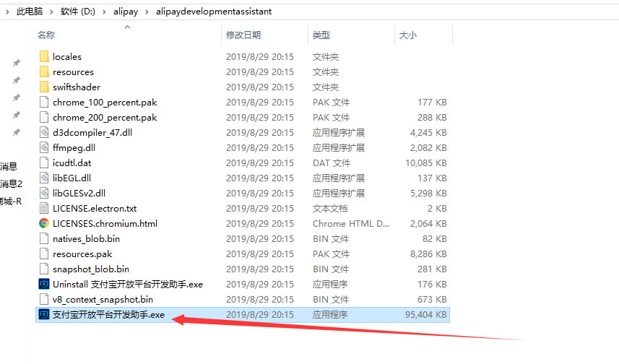619x364 pixels.
Task: Select the locales folder icon
Action: click(43, 56)
